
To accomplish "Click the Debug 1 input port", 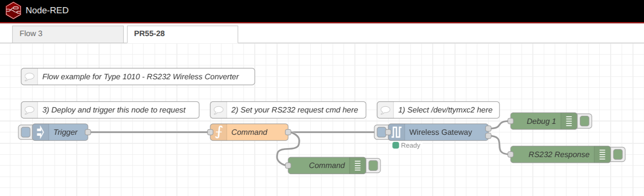I will [x=511, y=121].
